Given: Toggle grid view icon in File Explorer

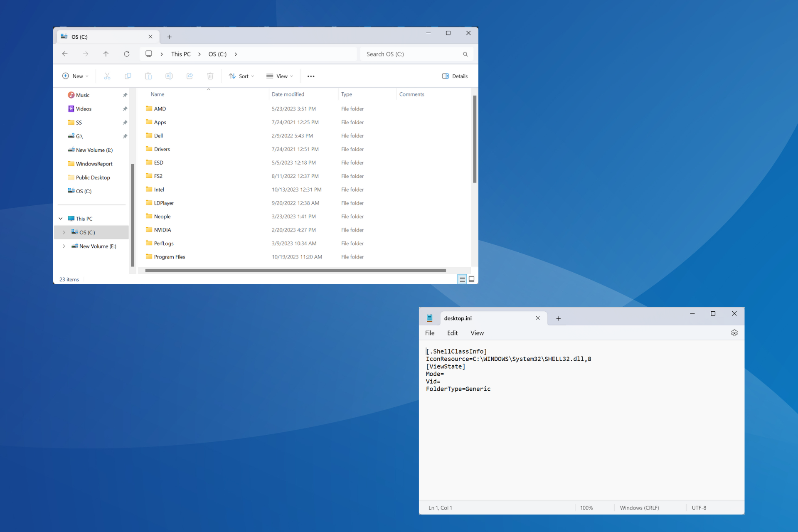Looking at the screenshot, I should (x=471, y=278).
